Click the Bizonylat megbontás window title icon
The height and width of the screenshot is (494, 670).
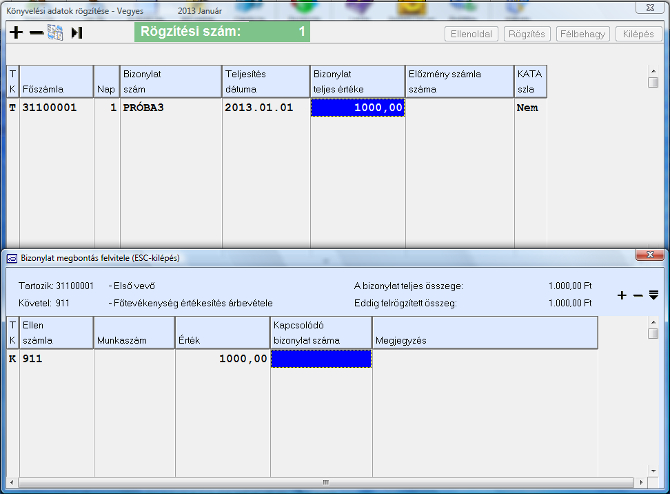(x=12, y=258)
